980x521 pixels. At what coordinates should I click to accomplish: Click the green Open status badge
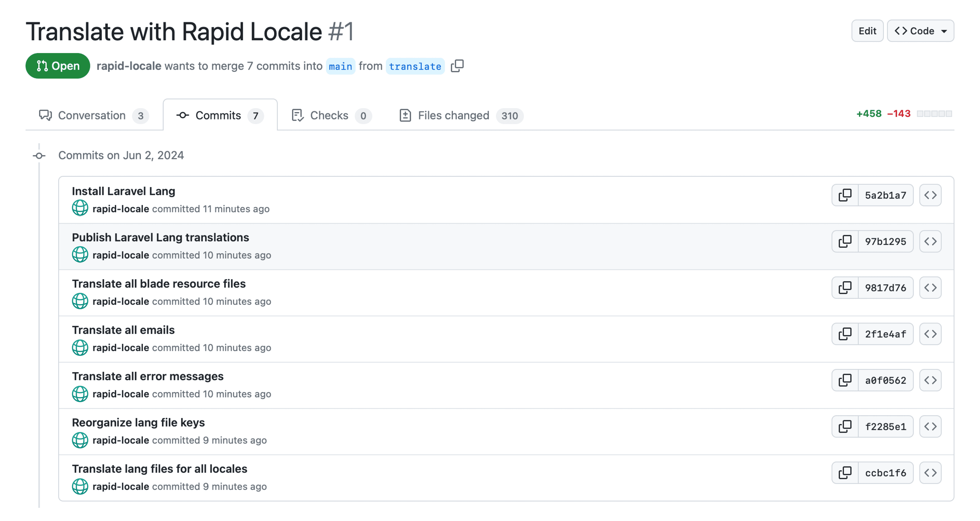[58, 66]
